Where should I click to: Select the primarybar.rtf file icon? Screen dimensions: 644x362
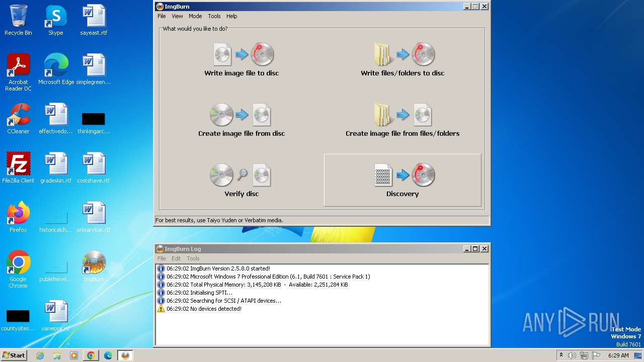(94, 217)
